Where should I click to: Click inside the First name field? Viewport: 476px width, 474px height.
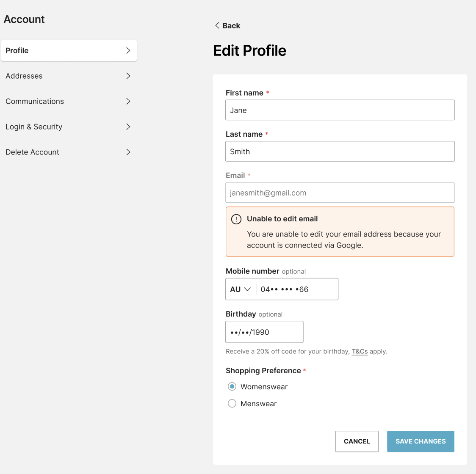pyautogui.click(x=340, y=110)
